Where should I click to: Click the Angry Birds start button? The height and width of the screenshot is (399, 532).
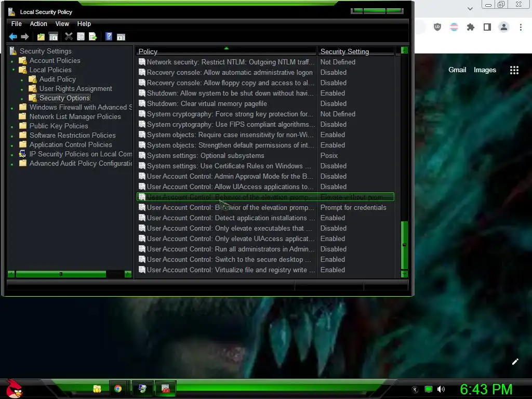14,389
